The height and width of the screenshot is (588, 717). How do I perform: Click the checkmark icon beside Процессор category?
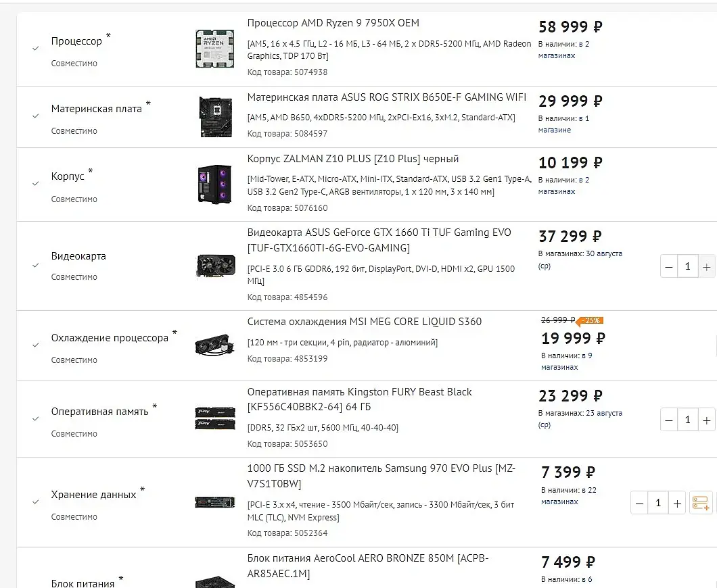coord(35,49)
